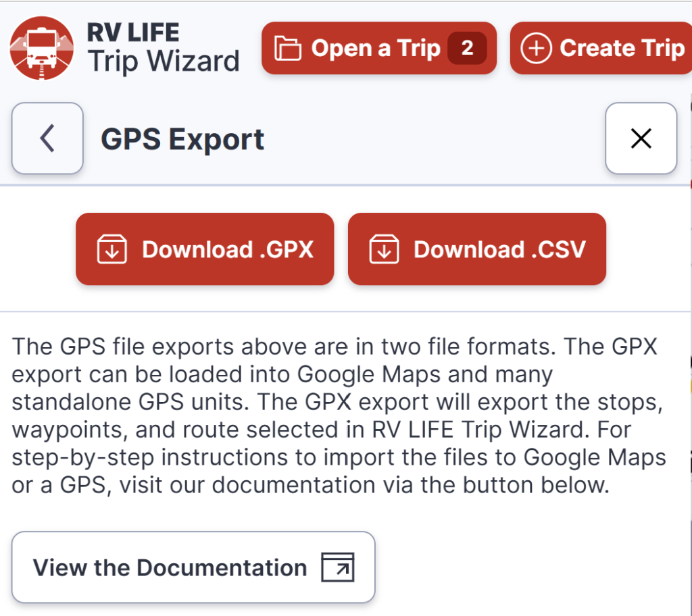This screenshot has width=692, height=616.
Task: Open a Trip button
Action: pyautogui.click(x=379, y=48)
